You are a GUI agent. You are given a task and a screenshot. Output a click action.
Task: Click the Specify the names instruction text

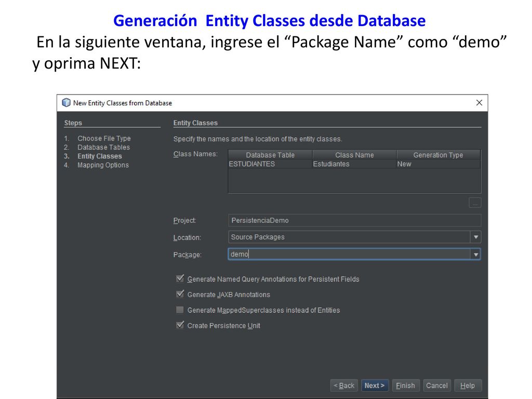tap(258, 139)
